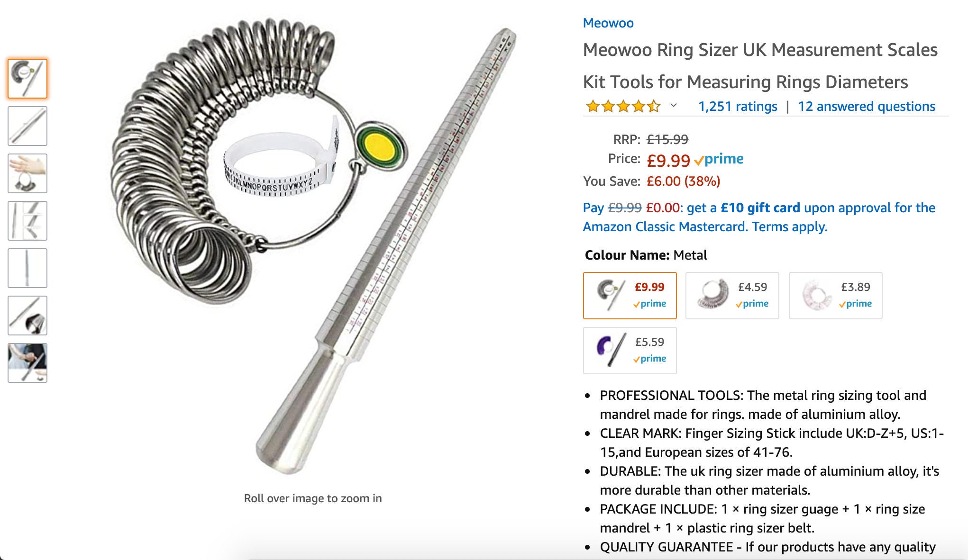Select the £9.99 Metal colour option
The image size is (968, 560).
[630, 296]
